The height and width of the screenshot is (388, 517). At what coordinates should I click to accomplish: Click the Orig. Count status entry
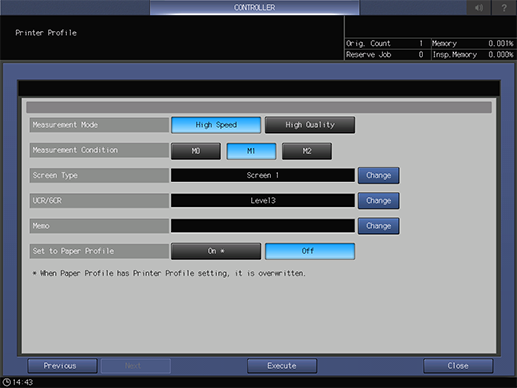coord(387,44)
